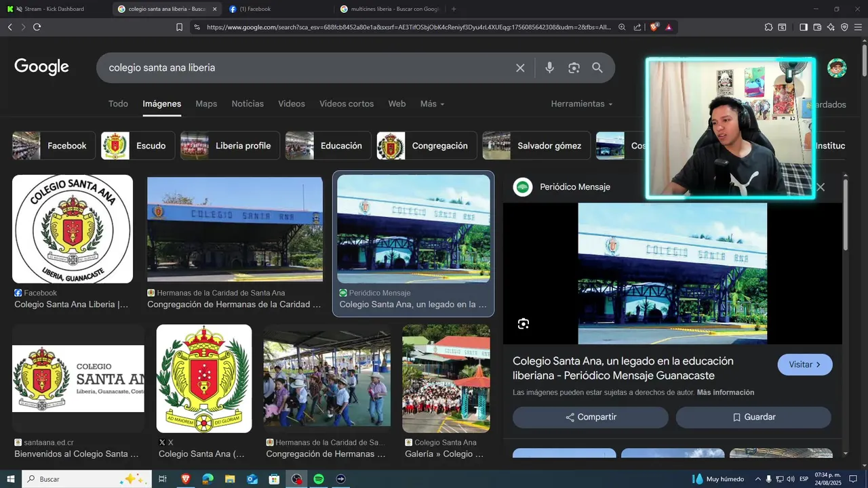868x488 pixels.
Task: Share this page via address bar share icon
Action: (637, 27)
